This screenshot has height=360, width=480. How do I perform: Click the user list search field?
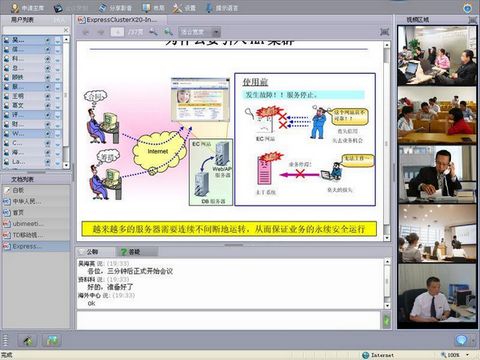[x=32, y=30]
